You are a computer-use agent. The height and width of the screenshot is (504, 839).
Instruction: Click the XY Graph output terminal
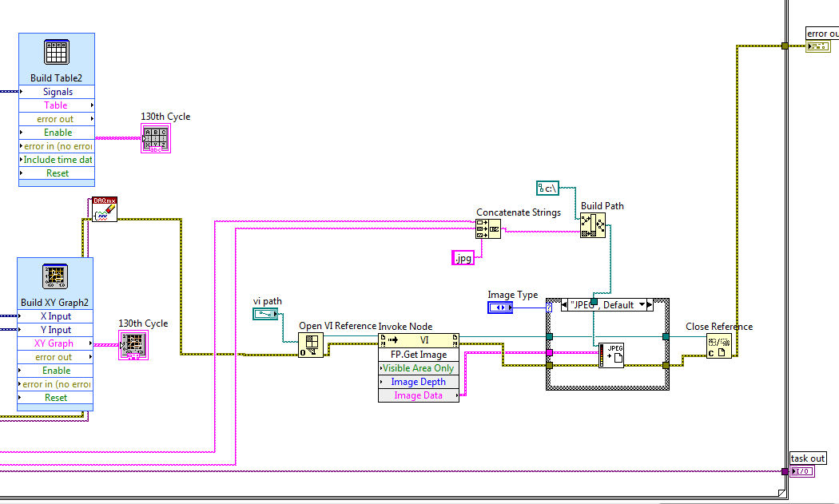coord(55,343)
